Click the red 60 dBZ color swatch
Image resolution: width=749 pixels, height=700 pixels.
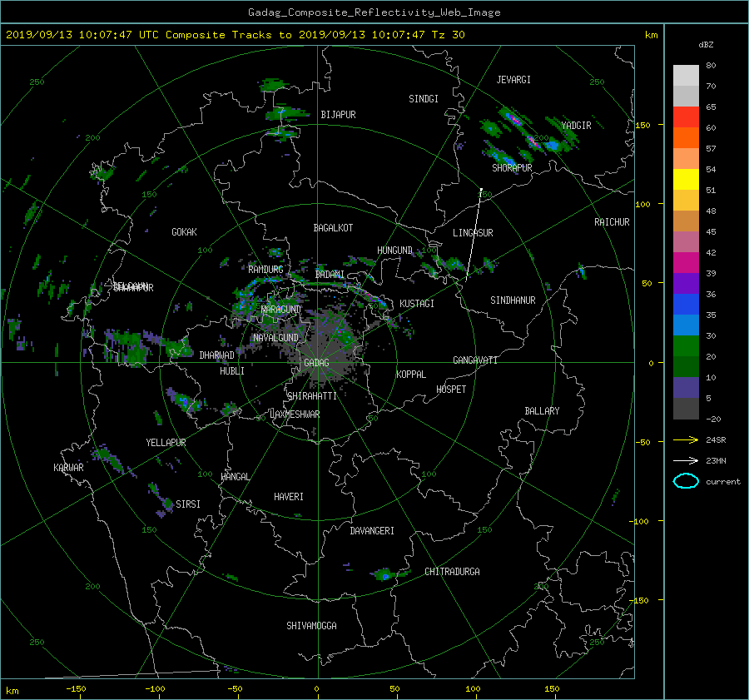(x=686, y=117)
